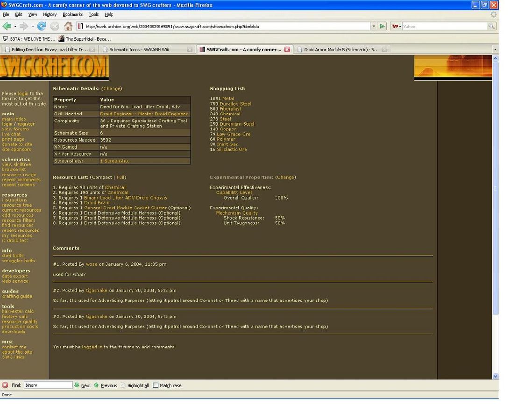This screenshot has height=420, width=525.
Task: Open the Binary Load Lifter ADV Droid Chassis link
Action: [125, 198]
